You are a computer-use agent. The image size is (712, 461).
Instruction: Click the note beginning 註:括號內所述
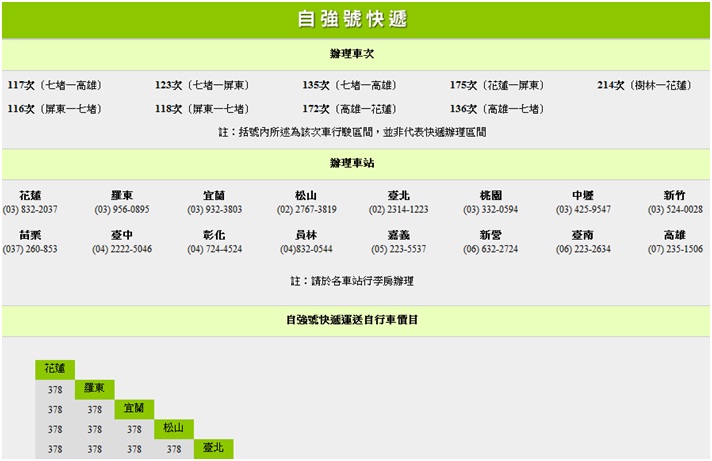(x=352, y=132)
